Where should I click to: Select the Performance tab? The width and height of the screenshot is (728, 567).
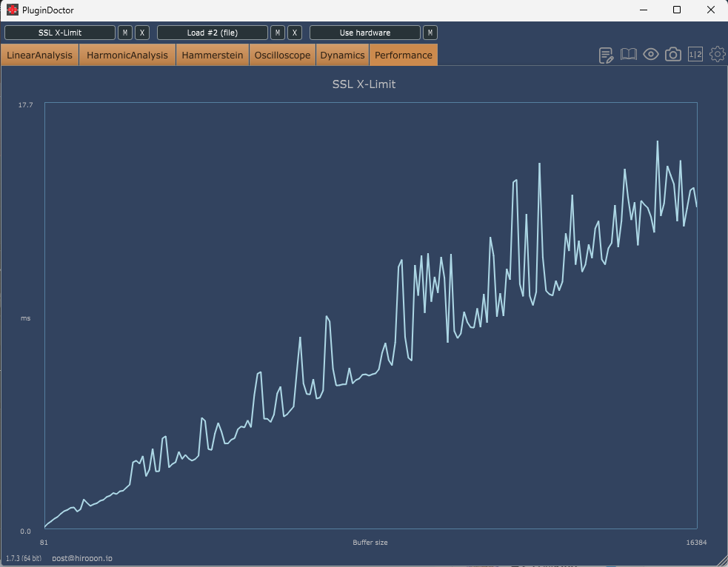404,55
